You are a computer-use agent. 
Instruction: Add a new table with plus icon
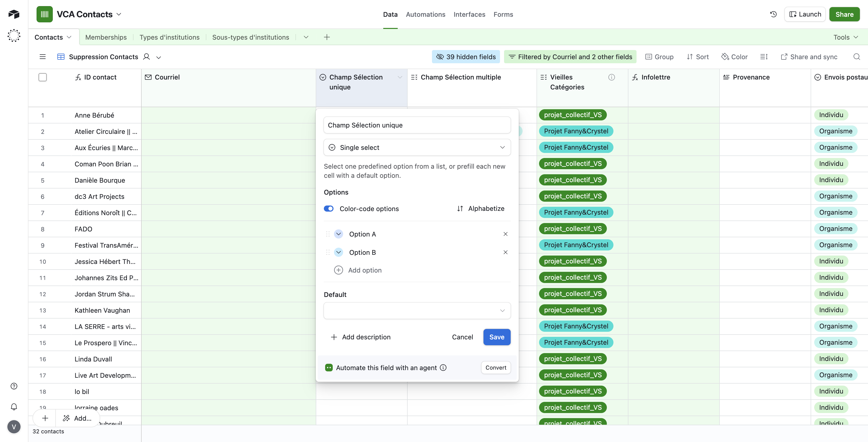[x=326, y=37]
